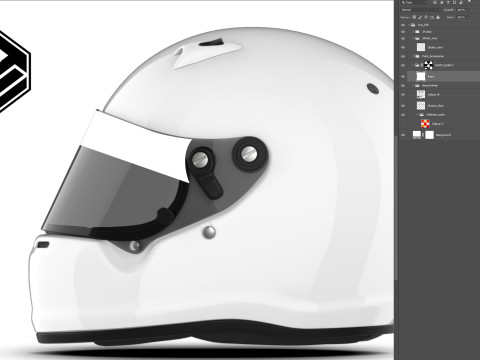Select the Selection_parts group name
Screen dimensions: 480x360
point(436,115)
